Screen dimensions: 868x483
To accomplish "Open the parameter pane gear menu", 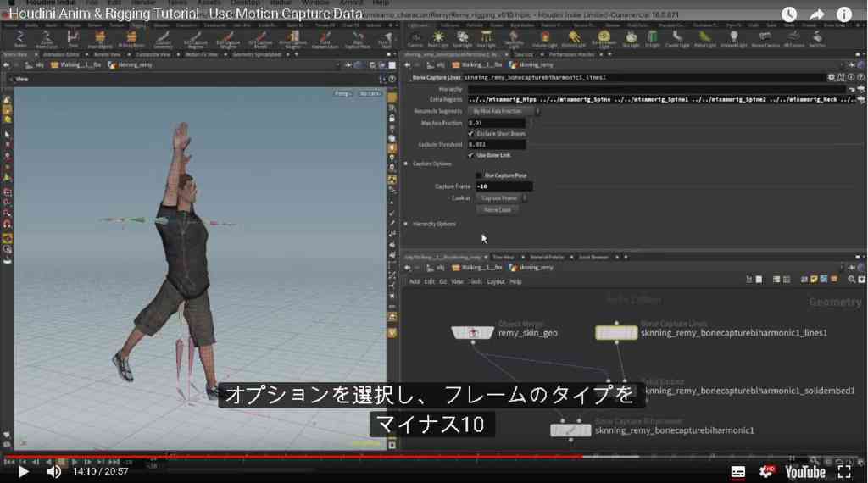I will (831, 77).
